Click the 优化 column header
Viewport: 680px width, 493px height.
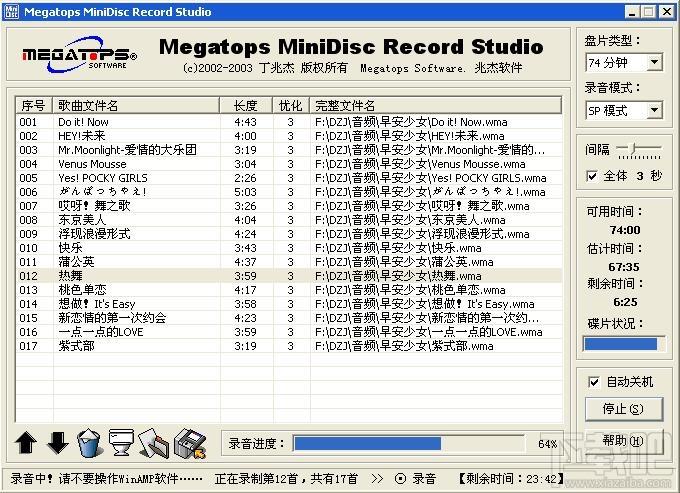291,105
